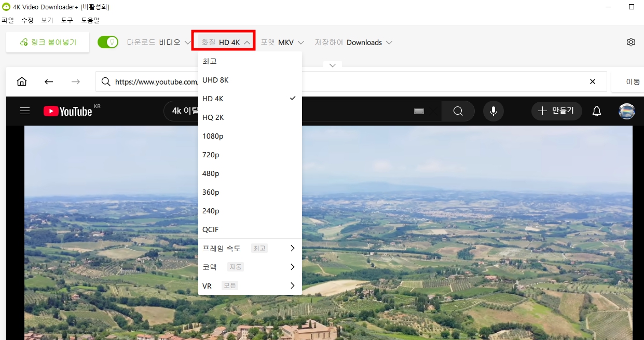Click the YouTube profile avatar

tap(626, 111)
